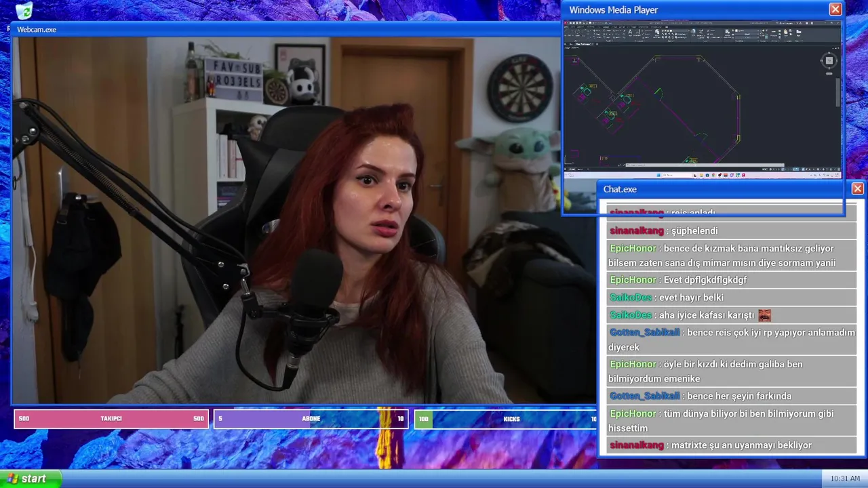
Task: Click the 10:31 AM taskbar clock
Action: click(x=844, y=479)
